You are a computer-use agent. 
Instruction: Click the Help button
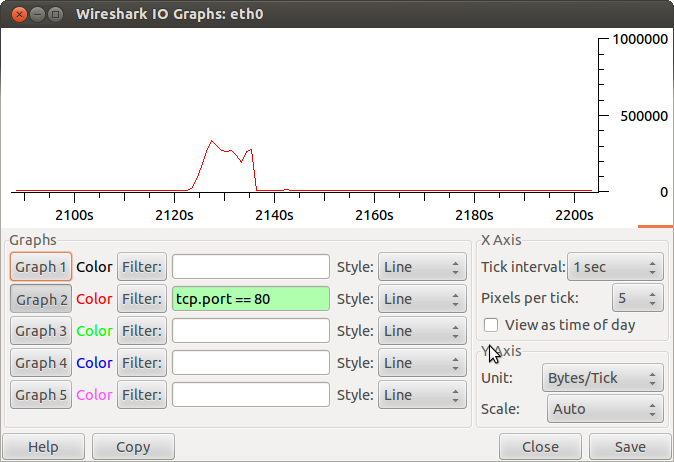(x=43, y=447)
